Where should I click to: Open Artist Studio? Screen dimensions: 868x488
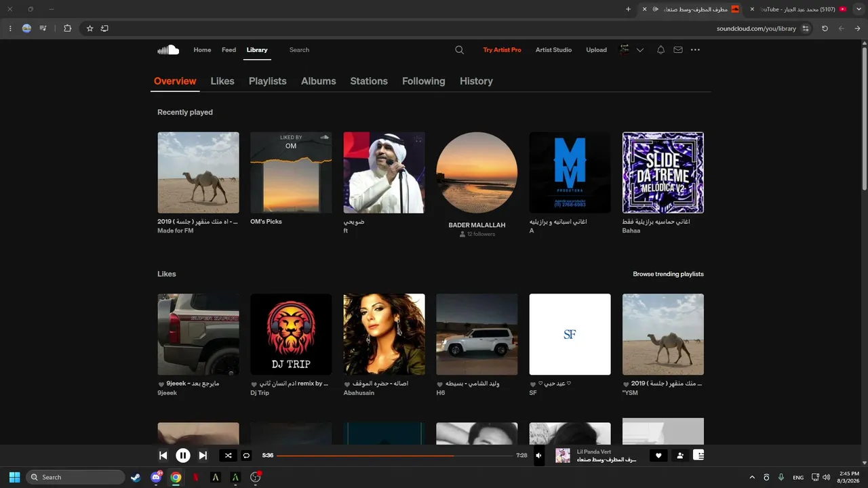point(554,49)
